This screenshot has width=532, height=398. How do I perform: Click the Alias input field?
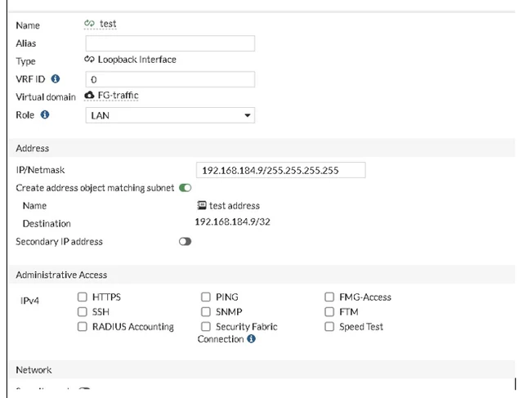170,43
